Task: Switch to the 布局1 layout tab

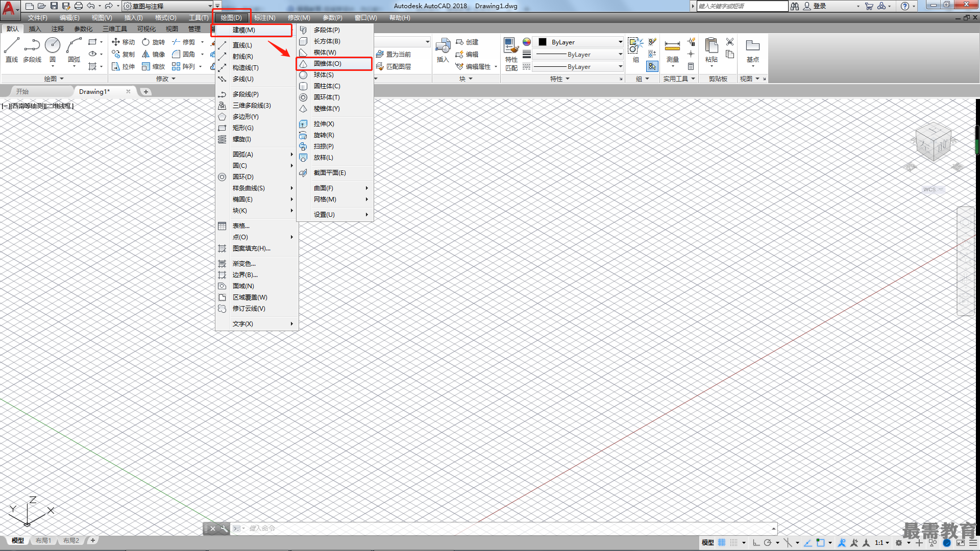Action: point(43,540)
